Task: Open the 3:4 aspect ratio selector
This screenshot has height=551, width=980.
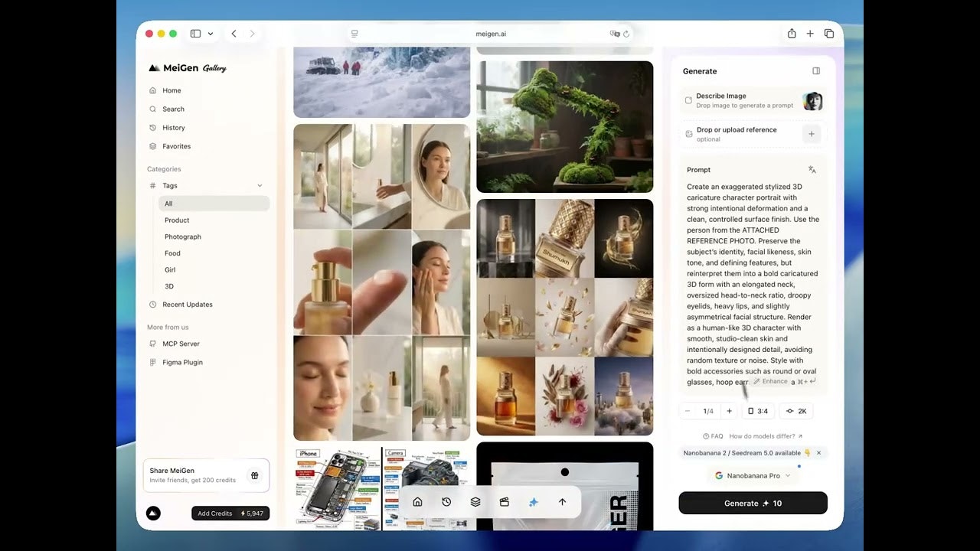Action: [758, 411]
